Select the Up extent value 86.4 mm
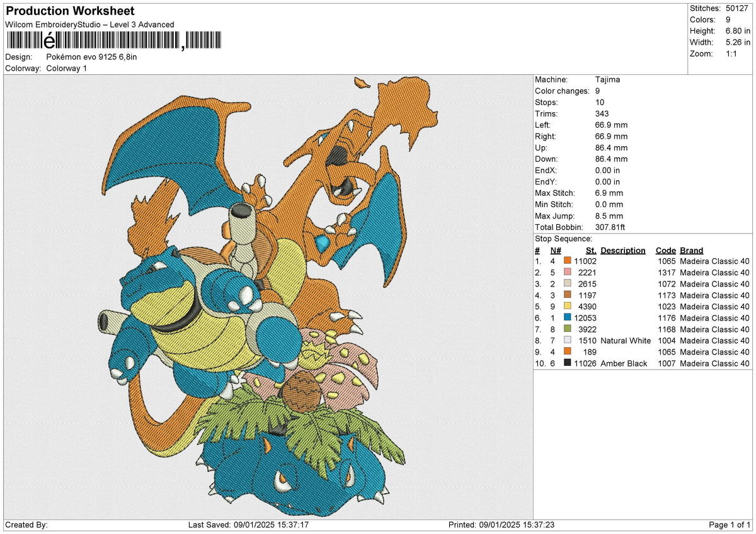Viewport: 756px width, 534px height. tap(611, 148)
